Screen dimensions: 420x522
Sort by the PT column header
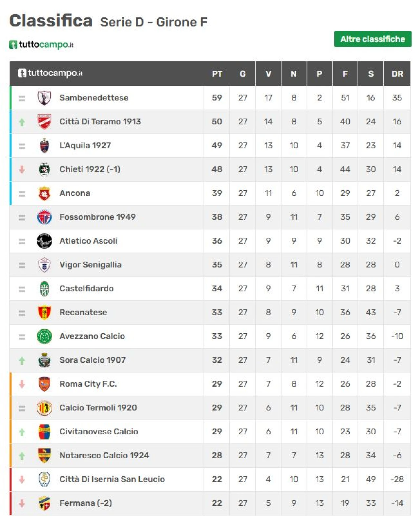pos(217,74)
